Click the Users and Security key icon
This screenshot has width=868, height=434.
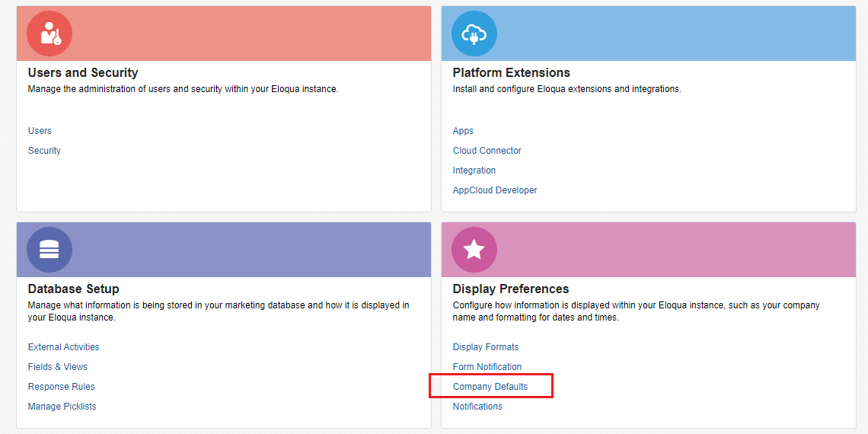point(49,34)
